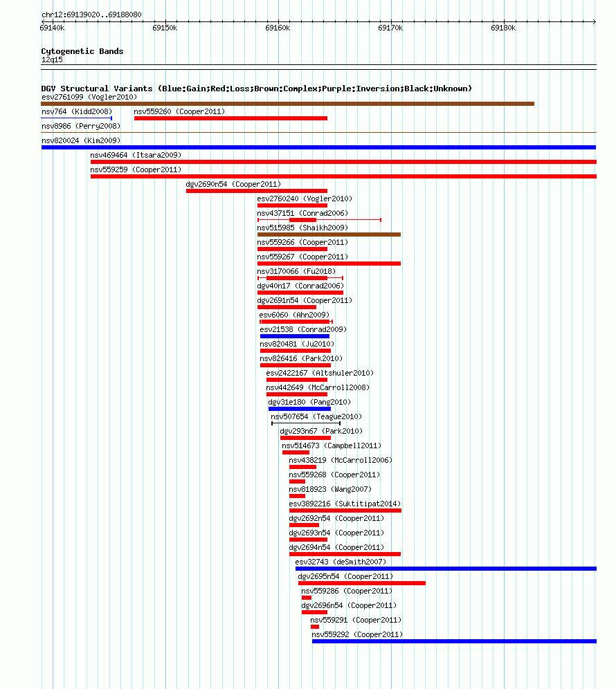Click nsv820024 (Kim2009) label
This screenshot has width=616, height=689.
[x=81, y=140]
